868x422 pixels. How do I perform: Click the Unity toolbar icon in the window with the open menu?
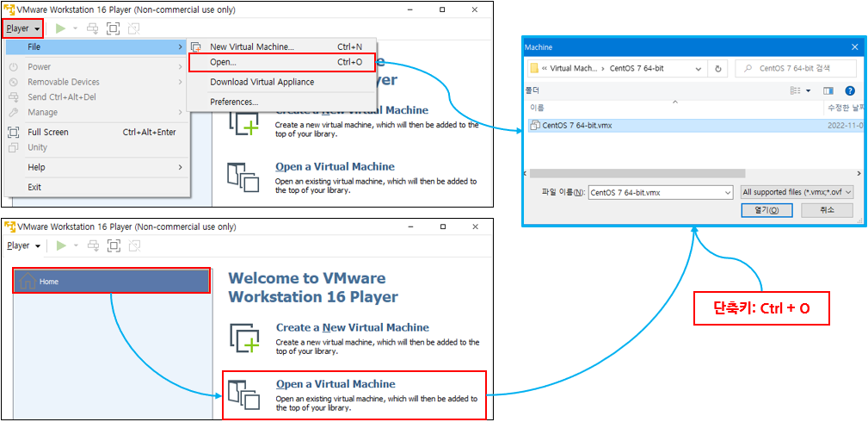coord(132,28)
